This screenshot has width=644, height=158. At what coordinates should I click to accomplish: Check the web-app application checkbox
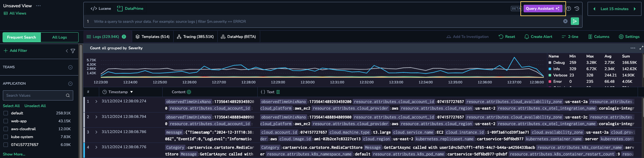click(5, 121)
